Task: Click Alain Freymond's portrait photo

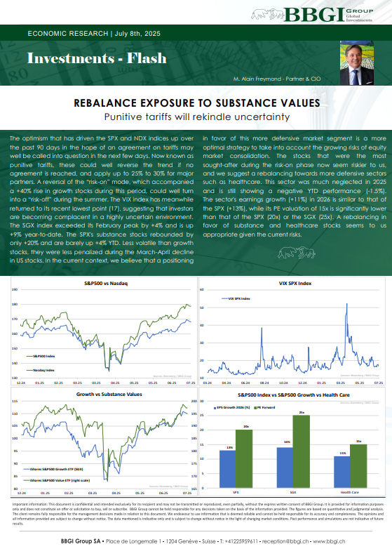Action: pyautogui.click(x=357, y=62)
